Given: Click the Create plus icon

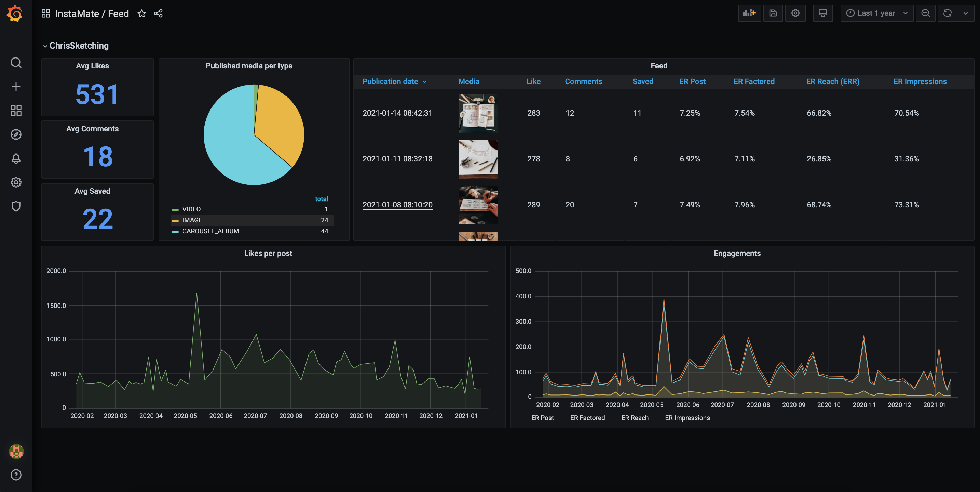Looking at the screenshot, I should pyautogui.click(x=16, y=87).
